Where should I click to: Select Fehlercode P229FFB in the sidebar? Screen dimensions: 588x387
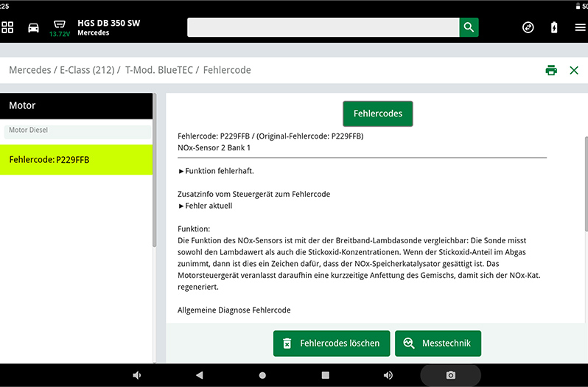click(x=77, y=159)
